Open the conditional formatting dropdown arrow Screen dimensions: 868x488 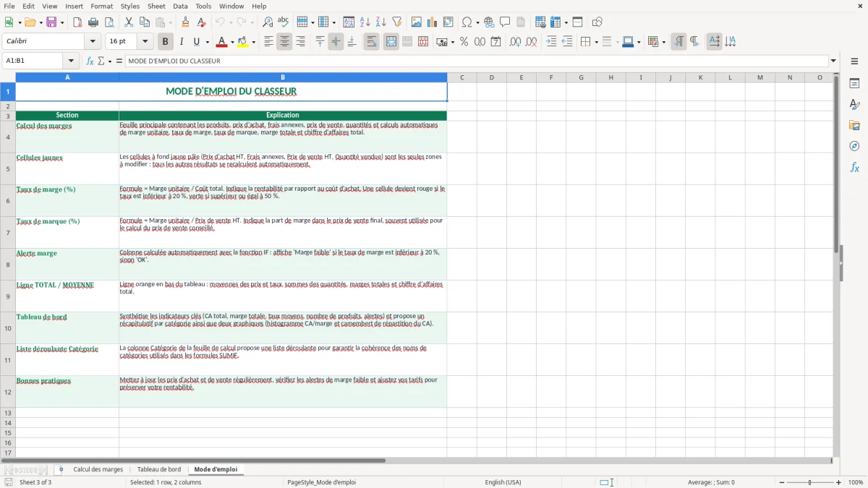click(663, 42)
